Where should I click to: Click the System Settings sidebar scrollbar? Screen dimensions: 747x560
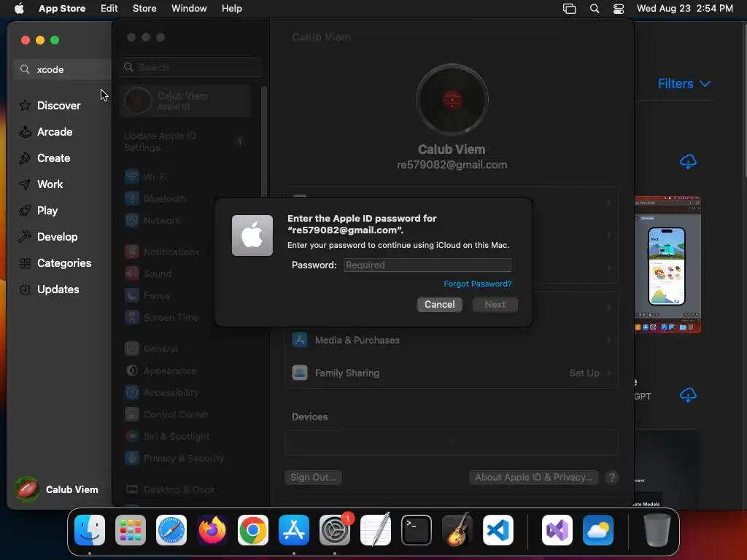264,142
